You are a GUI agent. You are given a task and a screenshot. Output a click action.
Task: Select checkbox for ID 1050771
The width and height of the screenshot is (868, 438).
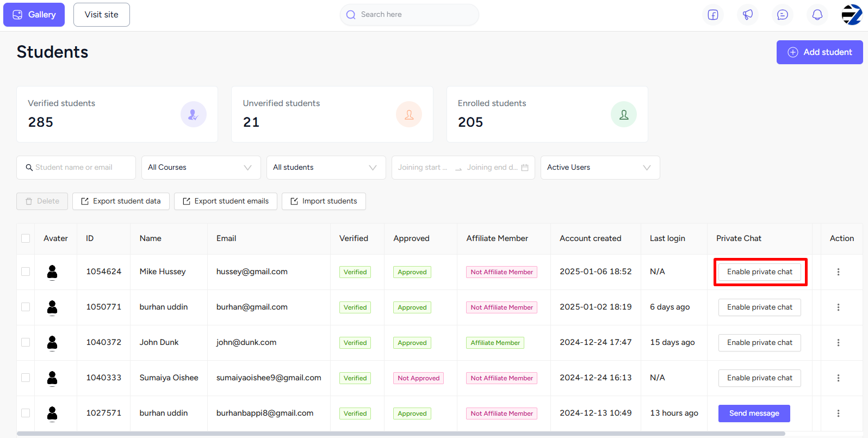click(26, 307)
